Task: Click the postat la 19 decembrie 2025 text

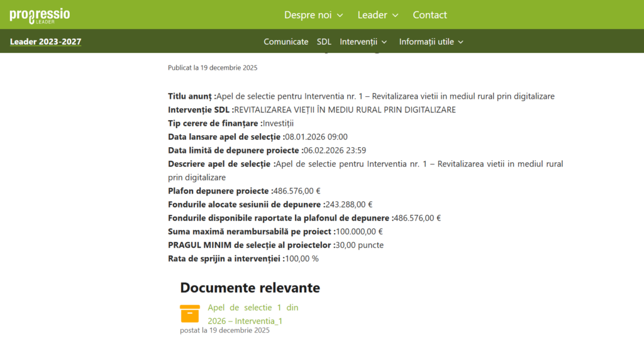Action: click(225, 330)
